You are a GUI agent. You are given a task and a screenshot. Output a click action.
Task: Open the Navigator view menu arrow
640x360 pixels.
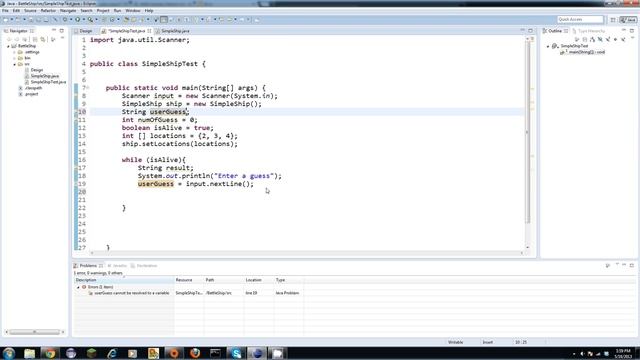[x=62, y=39]
